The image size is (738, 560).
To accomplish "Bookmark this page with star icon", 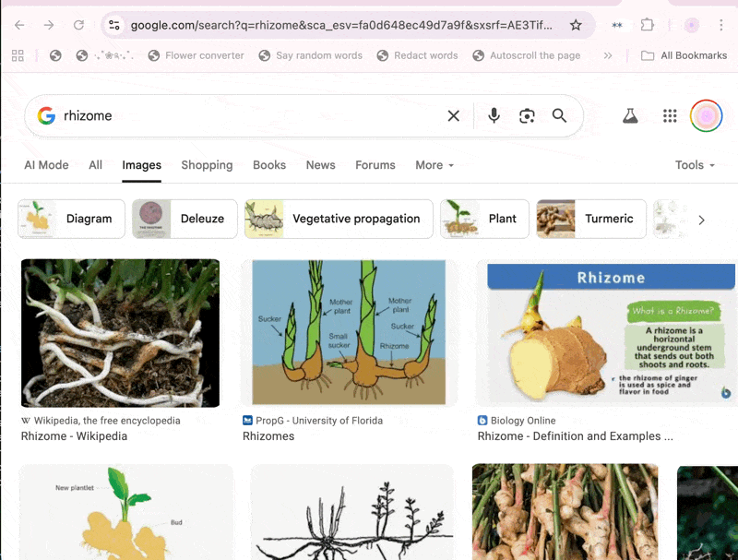I will 576,25.
